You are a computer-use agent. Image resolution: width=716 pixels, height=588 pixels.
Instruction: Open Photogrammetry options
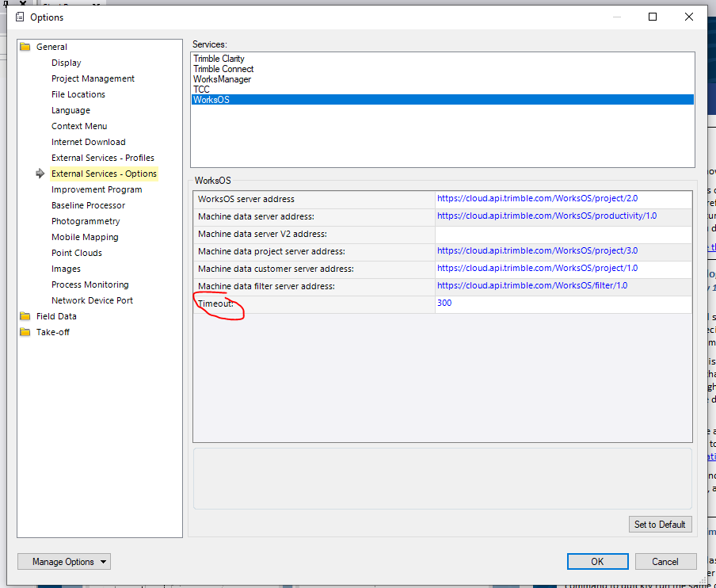[x=86, y=221]
